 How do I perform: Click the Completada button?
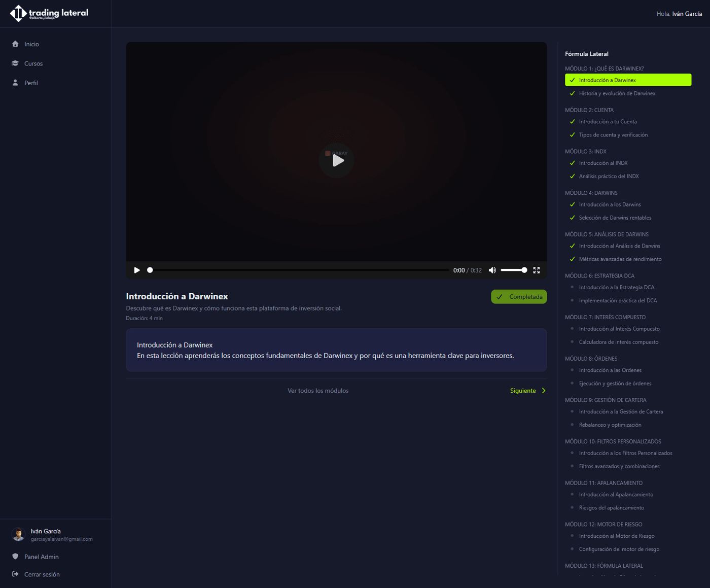pyautogui.click(x=519, y=297)
